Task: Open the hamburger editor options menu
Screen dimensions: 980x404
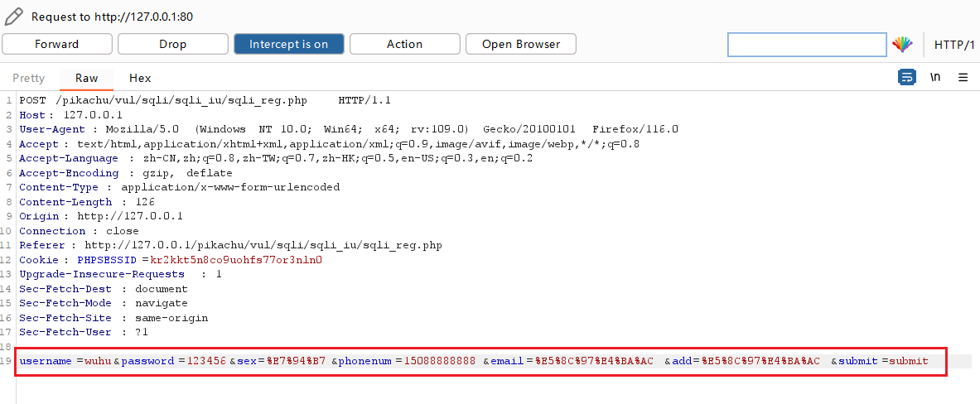Action: [963, 78]
